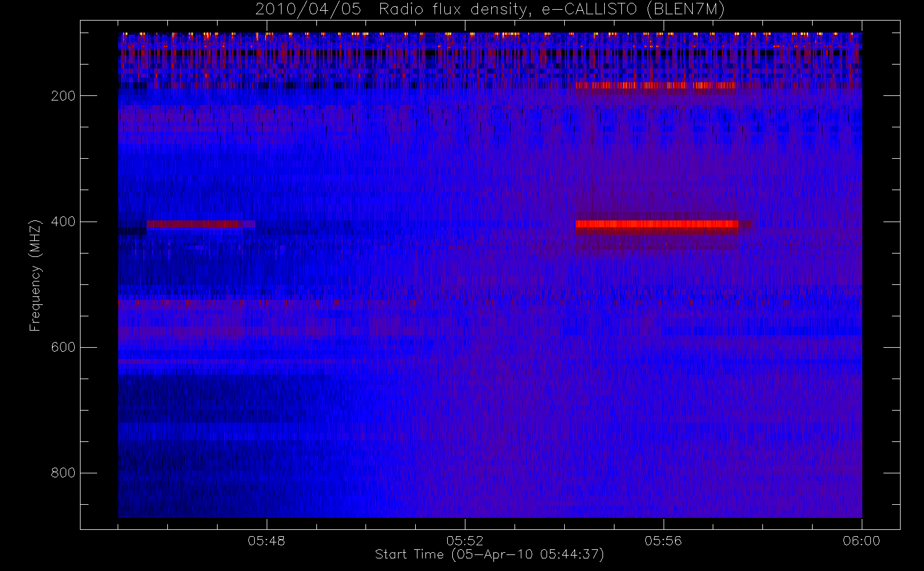Click the 05:48 time tick label
This screenshot has width=924, height=571.
[x=266, y=541]
